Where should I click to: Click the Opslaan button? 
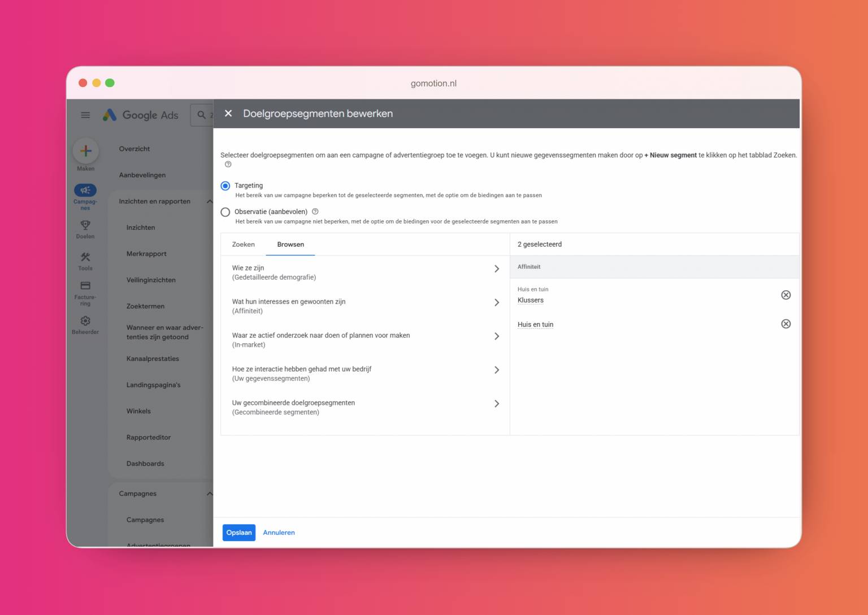click(238, 533)
